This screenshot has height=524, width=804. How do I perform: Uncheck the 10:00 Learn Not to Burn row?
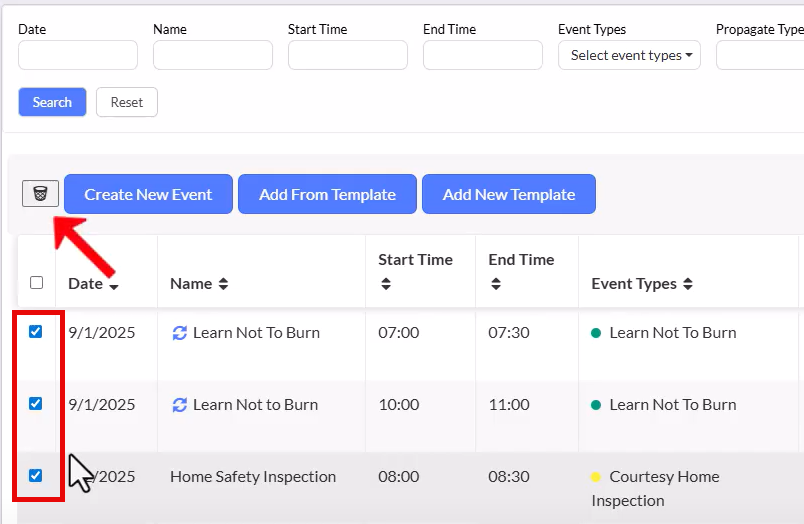(36, 404)
